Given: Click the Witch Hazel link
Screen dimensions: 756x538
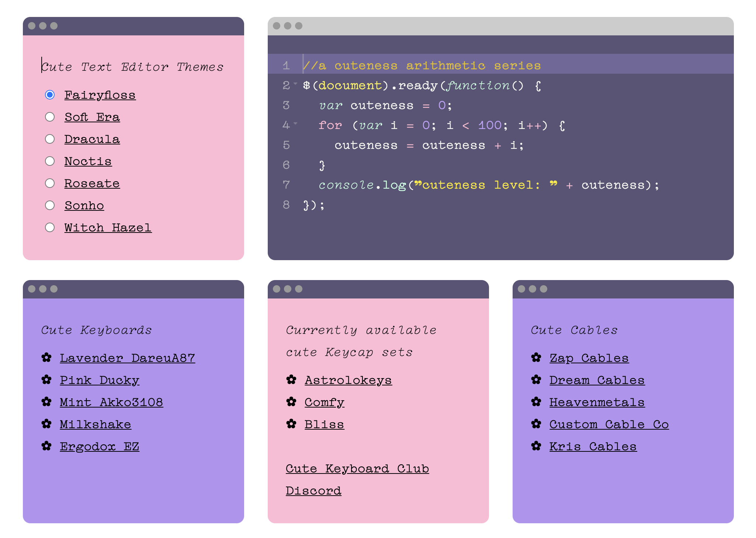Looking at the screenshot, I should tap(108, 228).
